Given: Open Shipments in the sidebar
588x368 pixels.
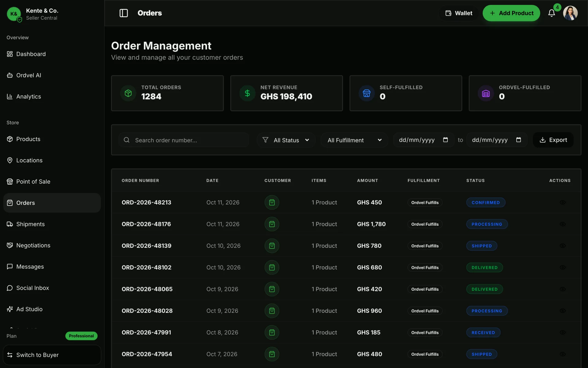Looking at the screenshot, I should tap(52, 224).
